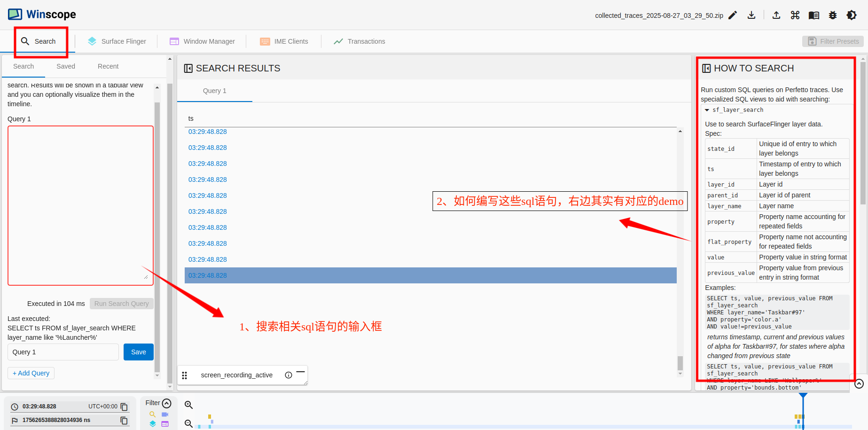
Task: Edit the collected traces file name
Action: point(733,16)
